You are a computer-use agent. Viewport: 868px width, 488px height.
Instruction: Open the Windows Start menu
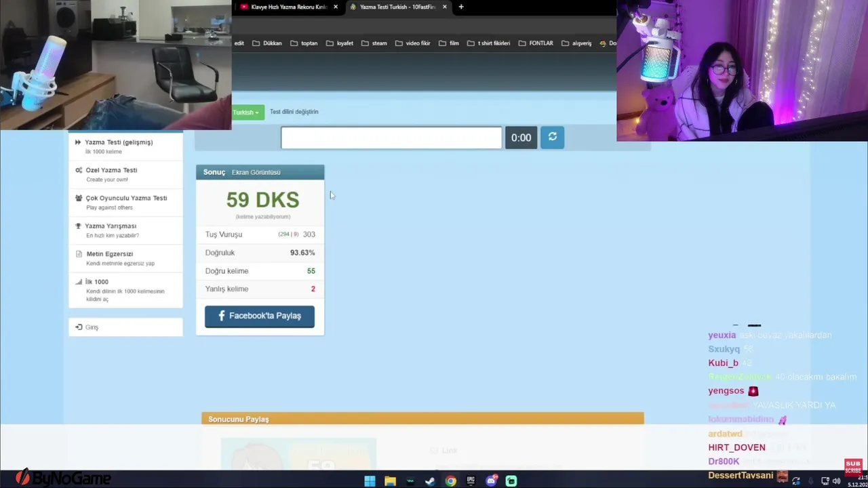tap(370, 481)
